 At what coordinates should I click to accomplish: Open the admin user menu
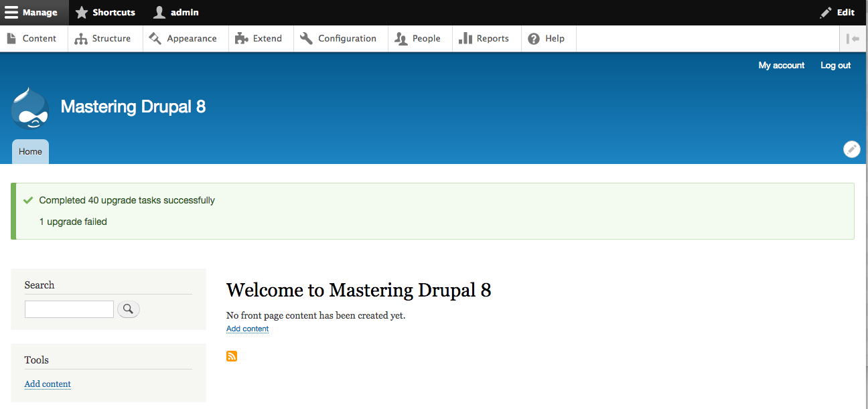[x=175, y=12]
